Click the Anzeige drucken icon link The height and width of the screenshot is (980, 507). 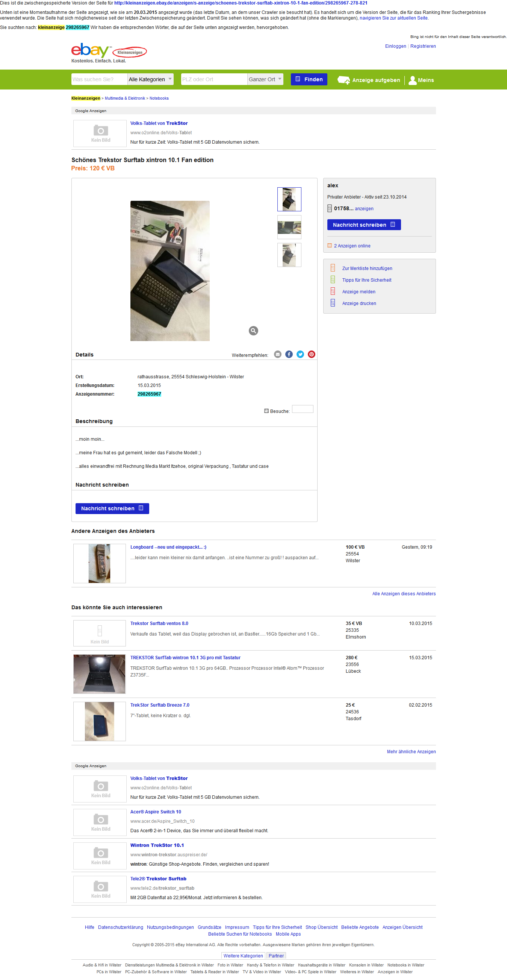pyautogui.click(x=333, y=303)
